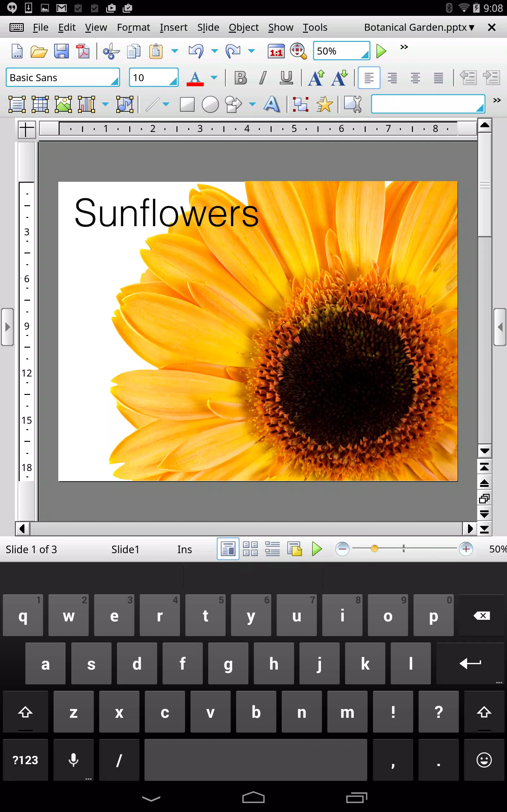Image resolution: width=507 pixels, height=812 pixels.
Task: Click the Increase font size icon
Action: [316, 78]
